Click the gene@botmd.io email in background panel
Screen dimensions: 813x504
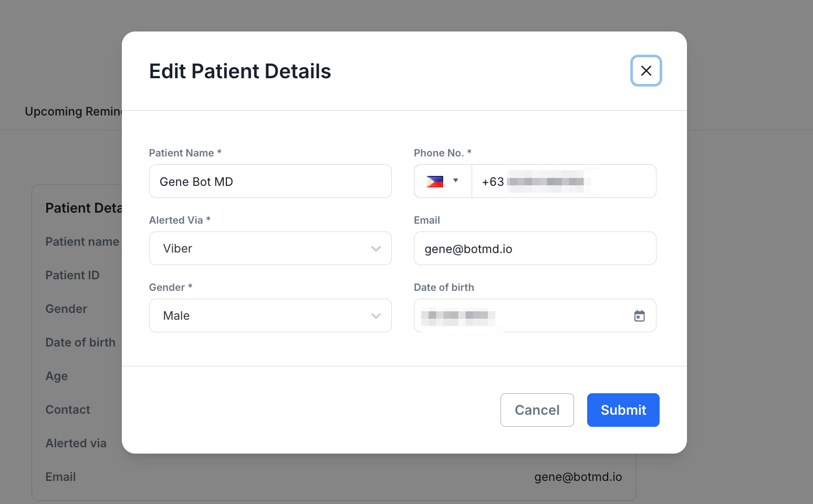coord(578,477)
